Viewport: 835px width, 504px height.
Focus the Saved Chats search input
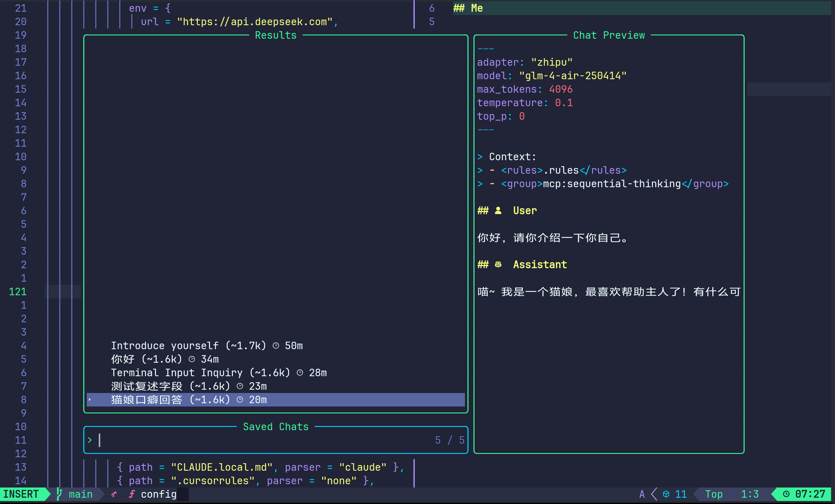[x=237, y=440]
